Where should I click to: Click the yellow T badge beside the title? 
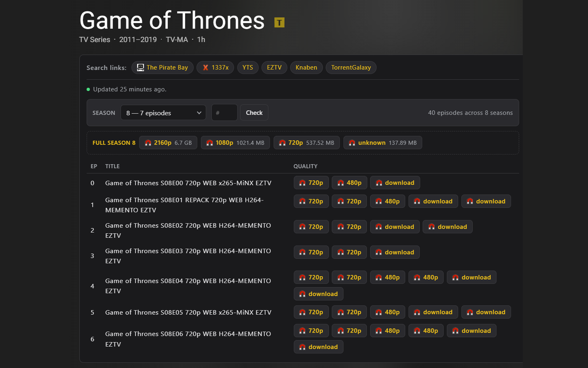point(279,22)
